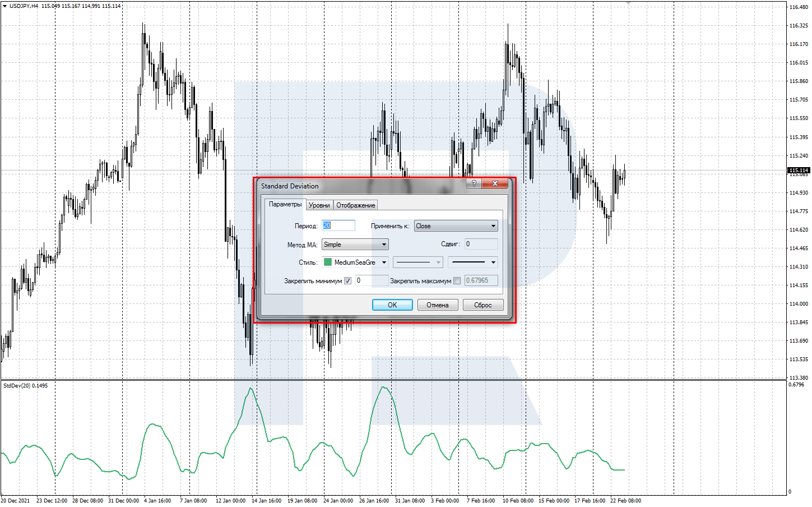Screen dimensions: 812x507
Task: Click the help question mark button
Action: [x=474, y=183]
